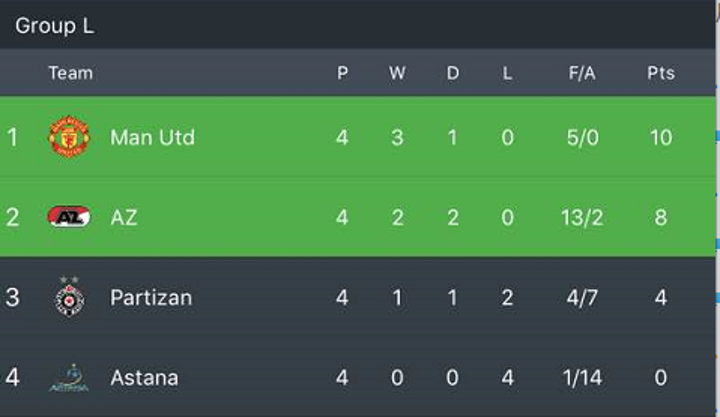This screenshot has width=720, height=417.
Task: Sort by the Team column header
Action: pos(70,73)
